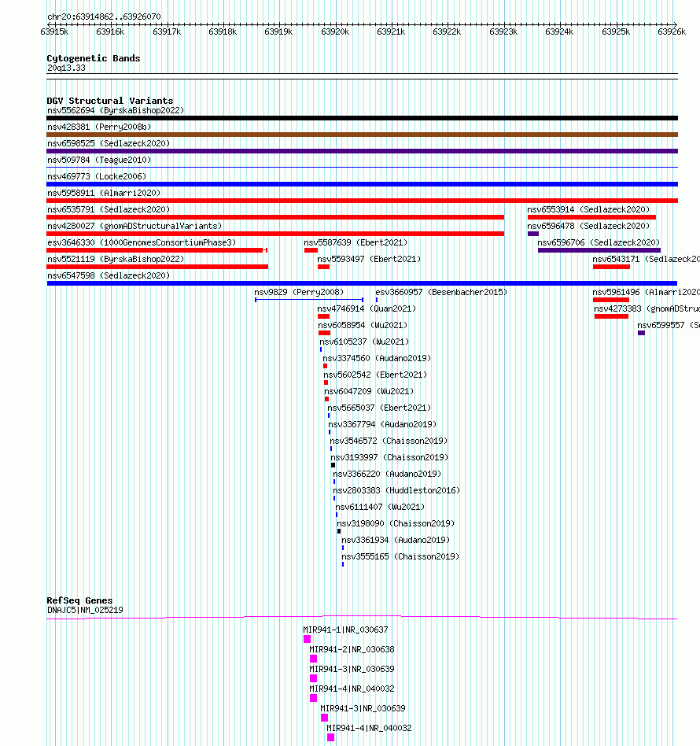Click the brown nsv428381 Perry2008b bar
This screenshot has width=700, height=746.
coord(362,135)
